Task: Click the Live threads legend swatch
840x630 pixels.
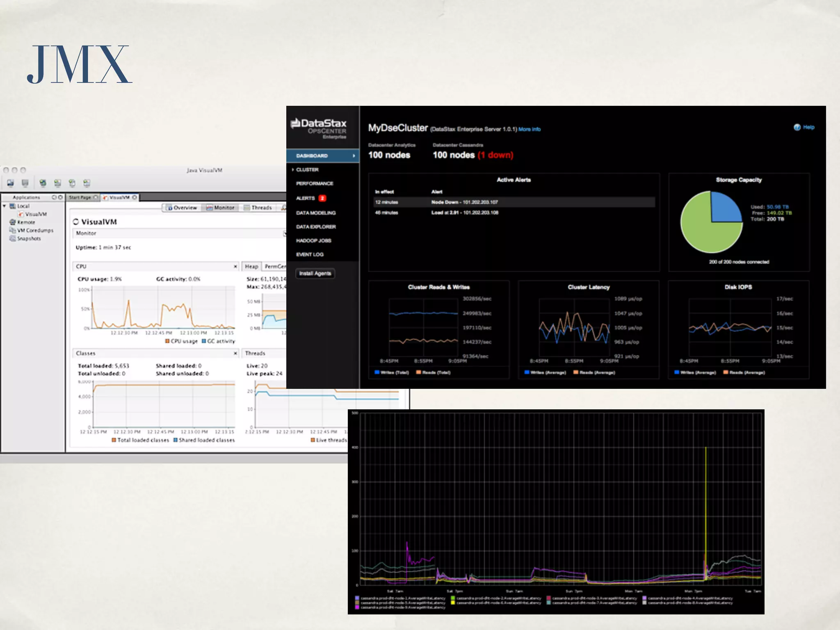Action: pyautogui.click(x=313, y=440)
